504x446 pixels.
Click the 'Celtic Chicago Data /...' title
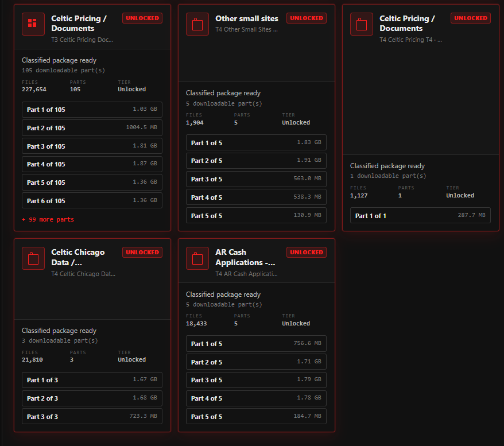click(x=78, y=257)
